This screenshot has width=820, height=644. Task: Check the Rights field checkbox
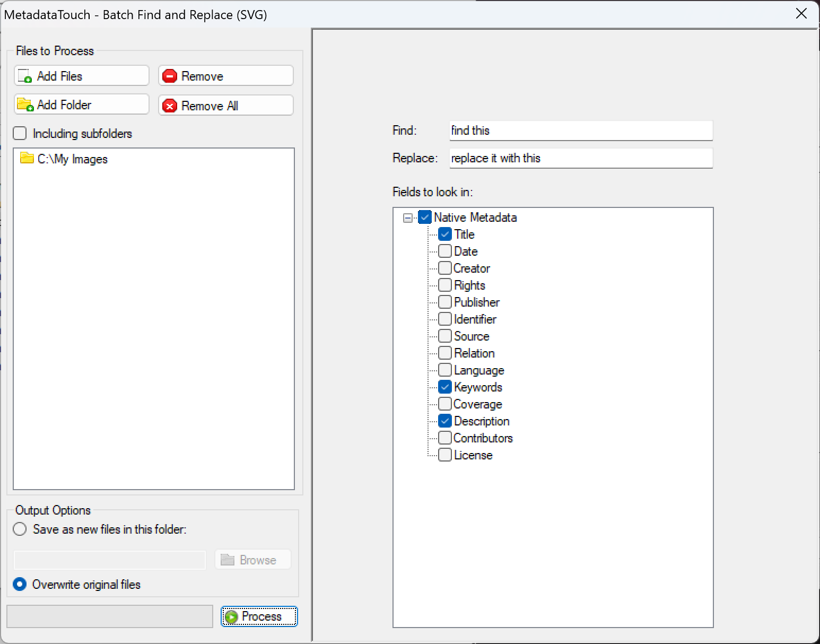click(445, 285)
